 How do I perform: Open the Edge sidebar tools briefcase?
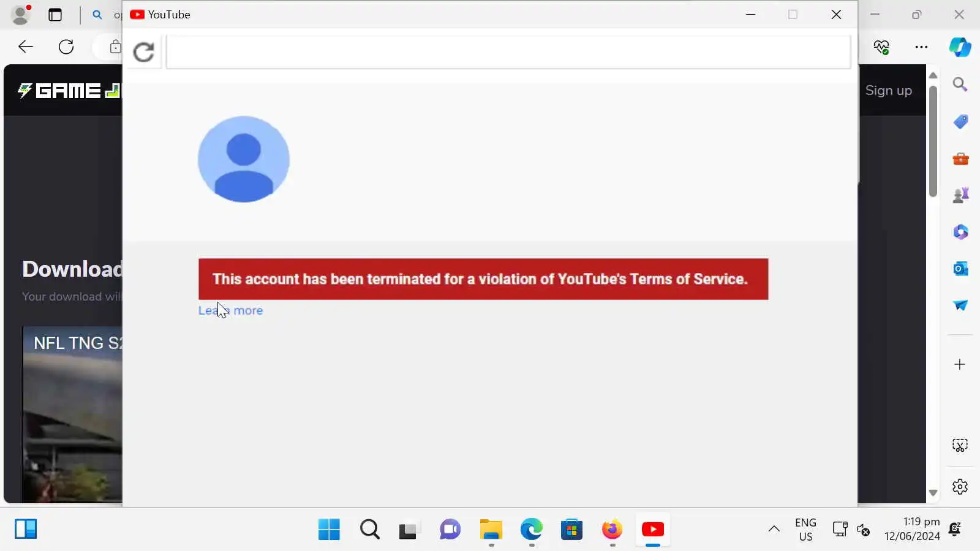click(960, 159)
